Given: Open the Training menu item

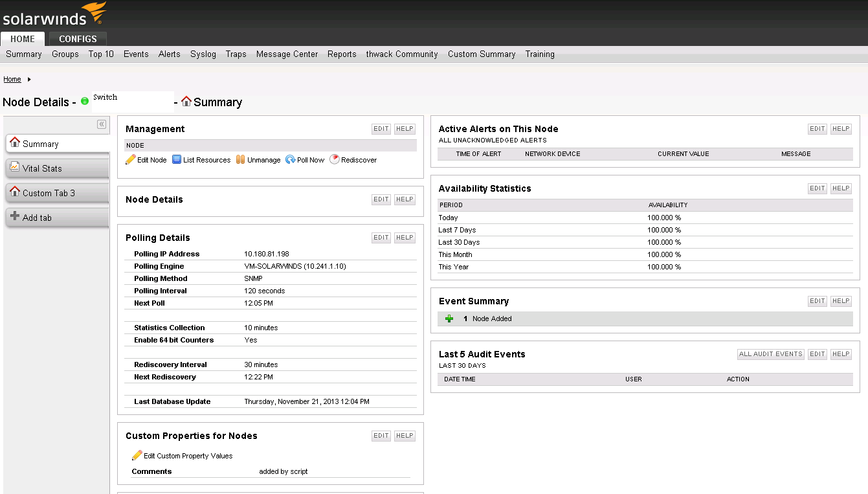Looking at the screenshot, I should (540, 54).
